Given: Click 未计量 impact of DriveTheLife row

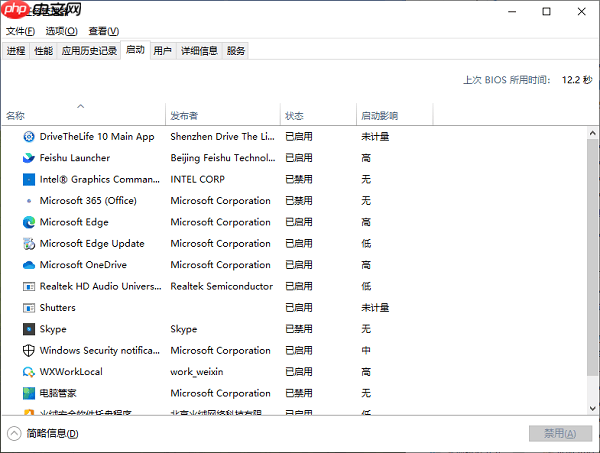Looking at the screenshot, I should coord(375,137).
